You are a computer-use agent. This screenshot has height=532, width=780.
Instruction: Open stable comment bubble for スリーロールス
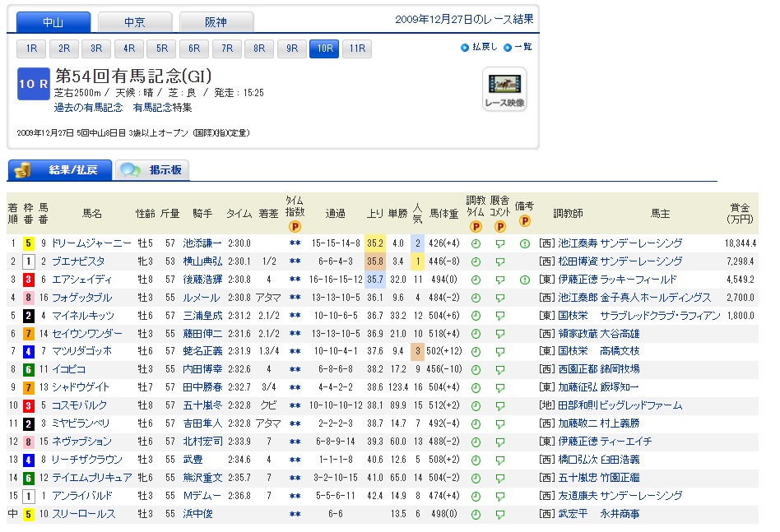pos(499,514)
